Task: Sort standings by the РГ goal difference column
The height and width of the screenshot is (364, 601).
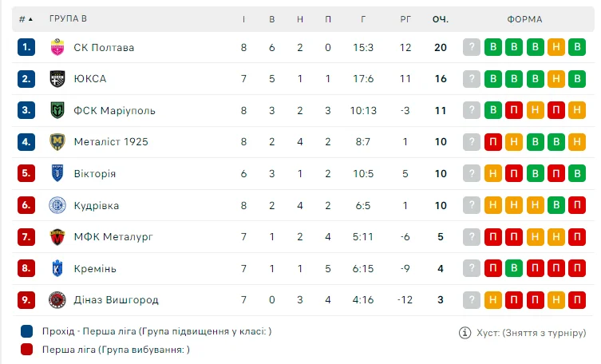Action: click(x=405, y=19)
